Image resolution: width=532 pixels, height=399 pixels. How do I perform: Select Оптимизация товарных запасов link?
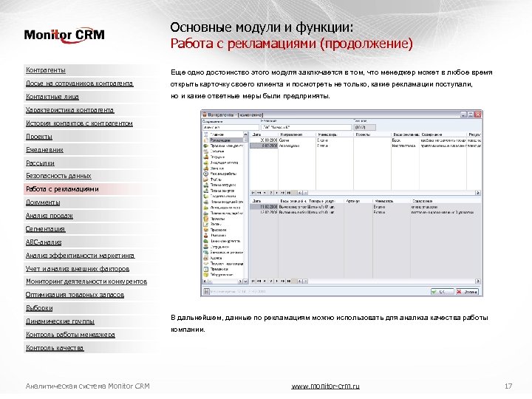coord(75,295)
